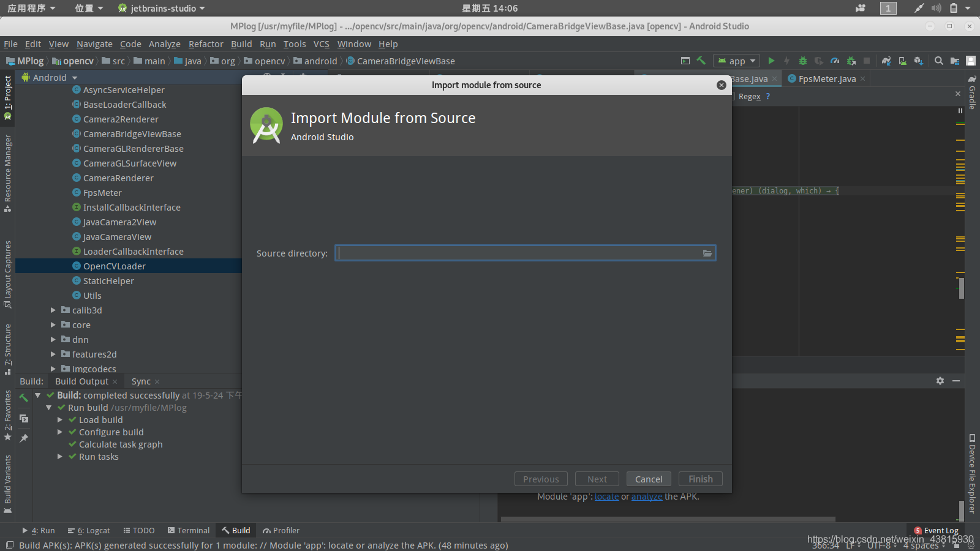Collapse the Run build node

tap(49, 408)
